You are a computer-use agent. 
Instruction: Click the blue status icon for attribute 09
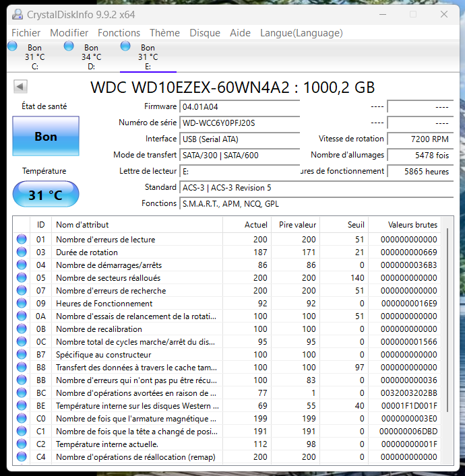[x=22, y=303]
